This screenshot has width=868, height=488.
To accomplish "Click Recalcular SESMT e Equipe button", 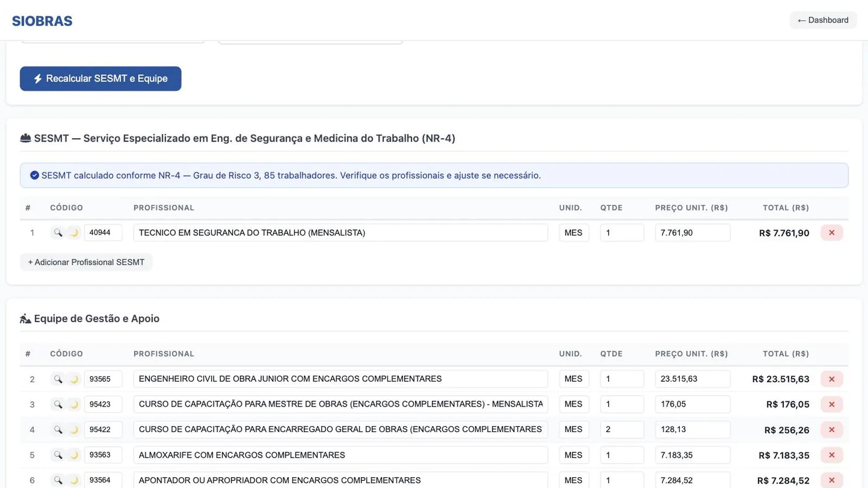I will (x=100, y=79).
